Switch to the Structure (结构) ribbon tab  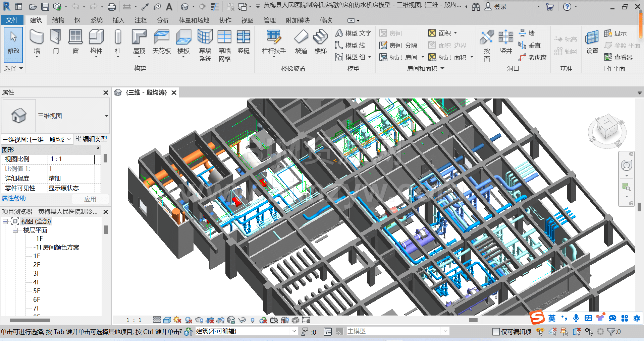(x=58, y=20)
